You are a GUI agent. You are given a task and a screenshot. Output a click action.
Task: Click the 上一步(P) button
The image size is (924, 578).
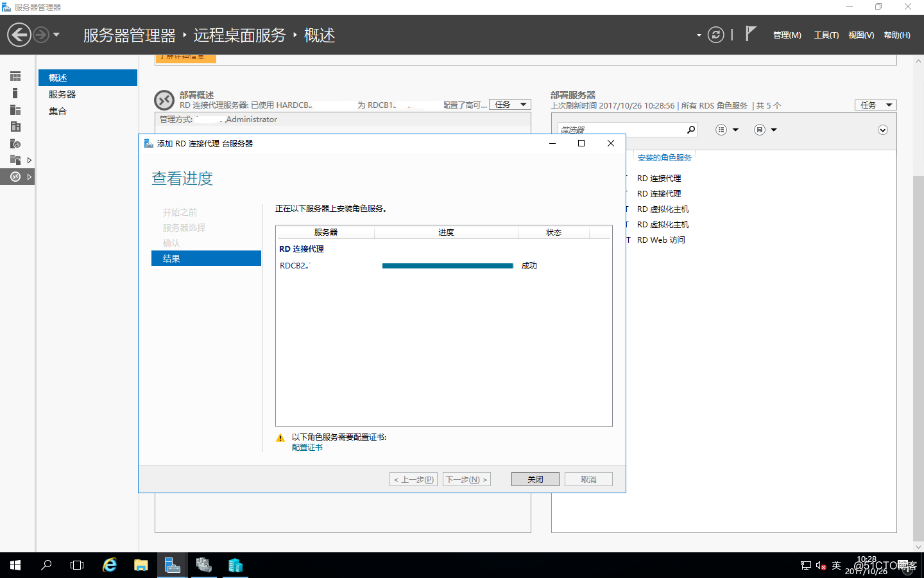[x=413, y=479]
